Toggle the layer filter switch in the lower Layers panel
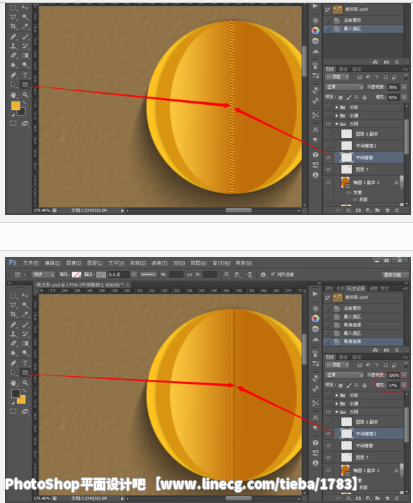Screen dimensions: 413x503 pyautogui.click(x=406, y=364)
